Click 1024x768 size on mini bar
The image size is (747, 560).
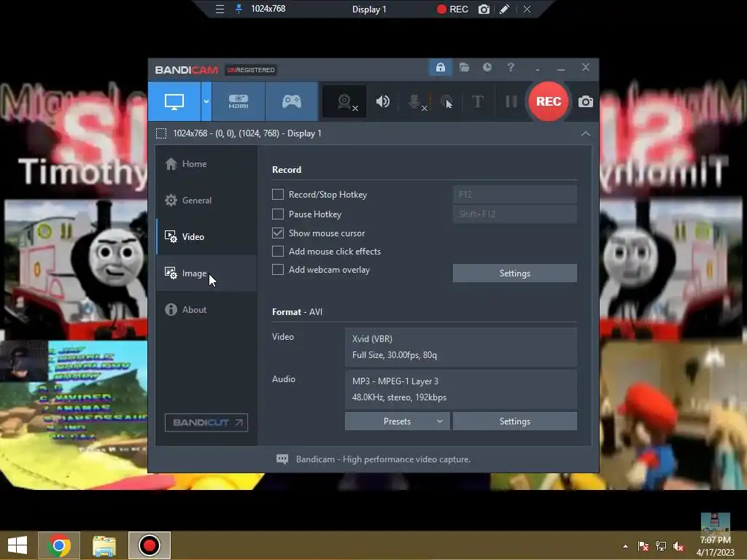tap(268, 9)
